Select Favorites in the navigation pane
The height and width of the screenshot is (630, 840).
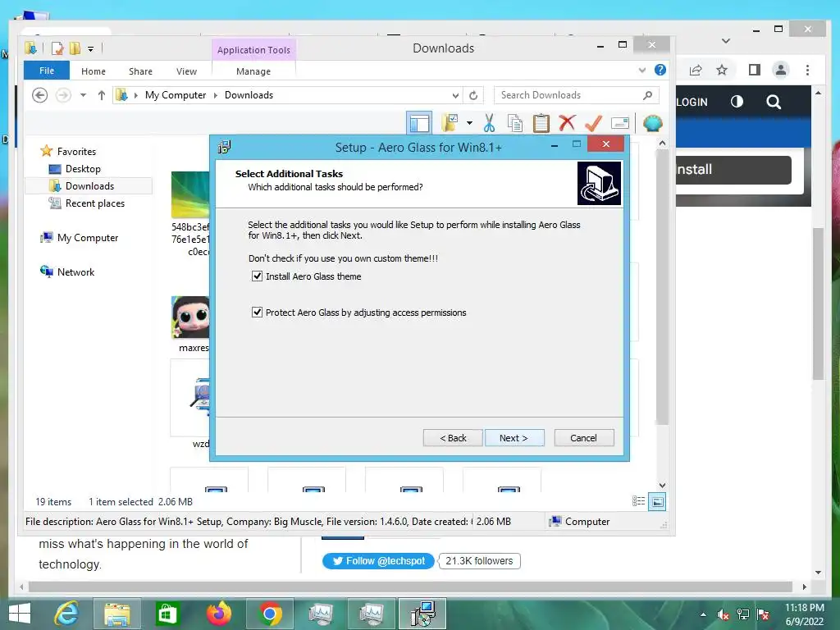pyautogui.click(x=76, y=152)
